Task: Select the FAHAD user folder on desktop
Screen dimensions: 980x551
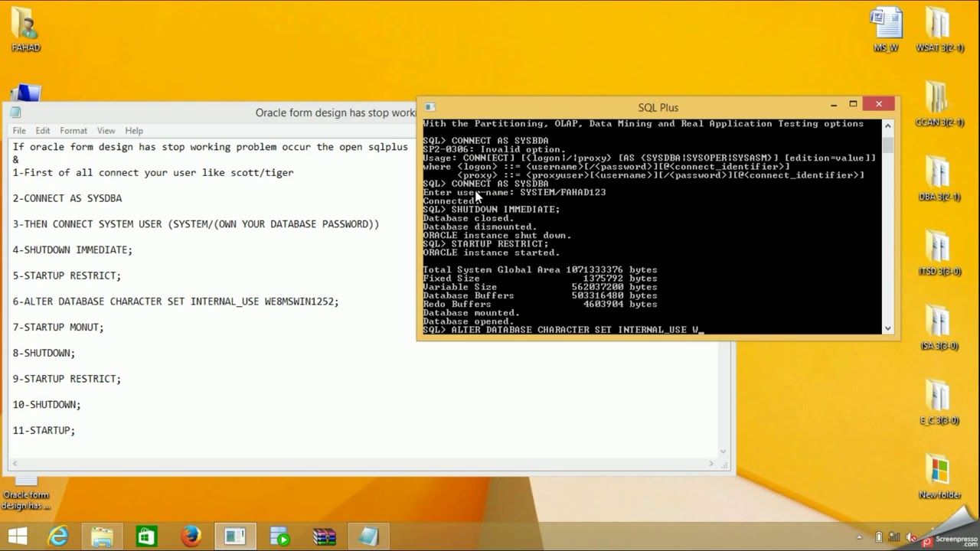Action: (x=25, y=29)
